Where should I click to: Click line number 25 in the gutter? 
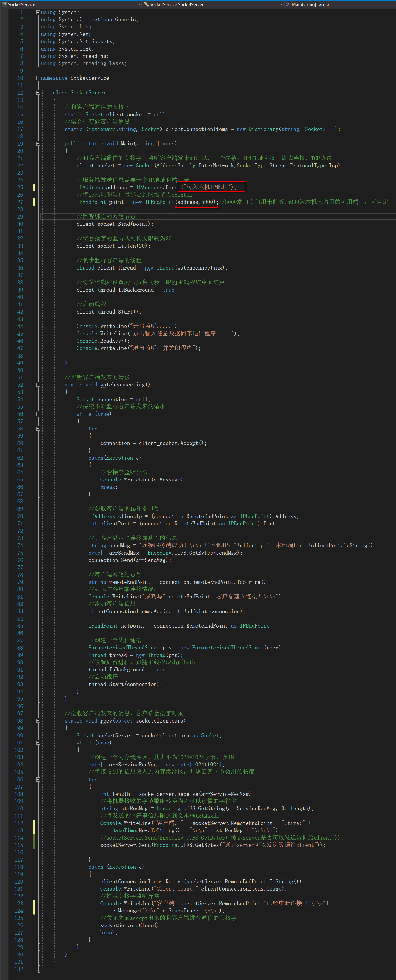(x=20, y=187)
